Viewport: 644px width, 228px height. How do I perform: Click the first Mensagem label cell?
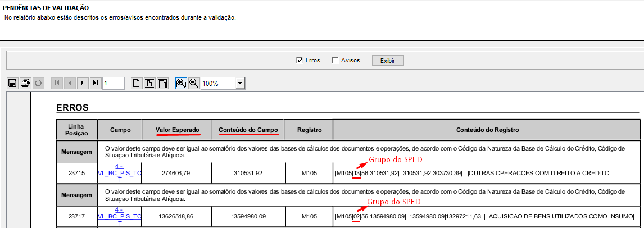77,151
